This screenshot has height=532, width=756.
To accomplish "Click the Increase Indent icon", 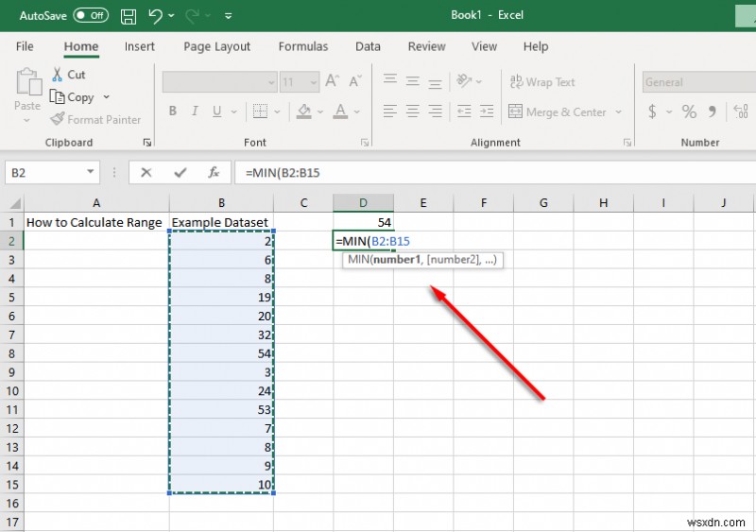I will pyautogui.click(x=487, y=112).
